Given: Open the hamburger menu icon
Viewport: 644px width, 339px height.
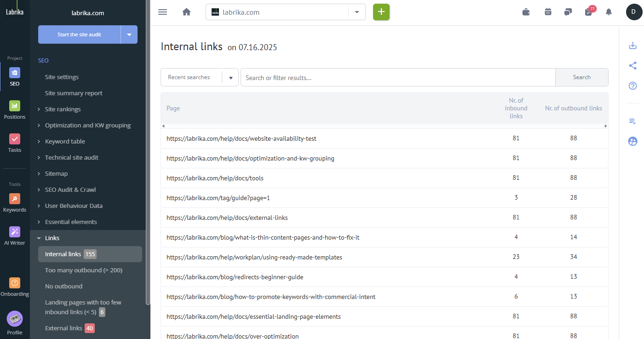Looking at the screenshot, I should (162, 12).
